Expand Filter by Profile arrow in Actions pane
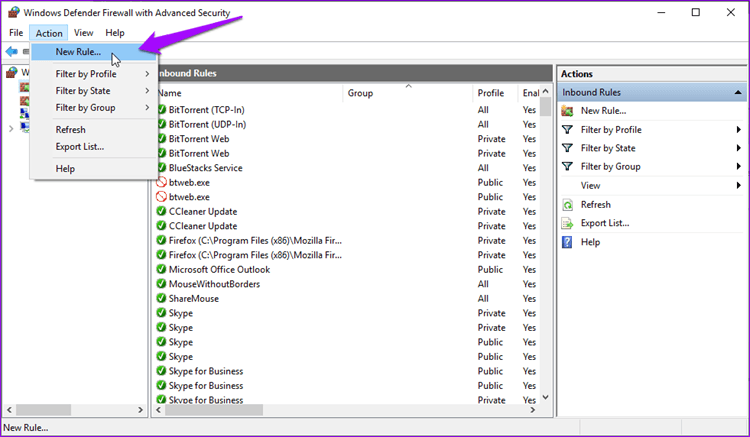This screenshot has height=437, width=750. tap(739, 130)
